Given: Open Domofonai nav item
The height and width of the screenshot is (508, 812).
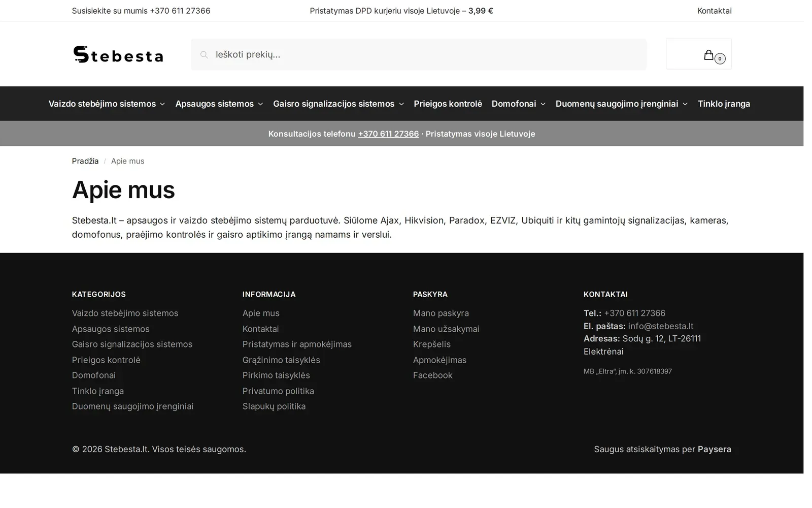Looking at the screenshot, I should pos(514,104).
